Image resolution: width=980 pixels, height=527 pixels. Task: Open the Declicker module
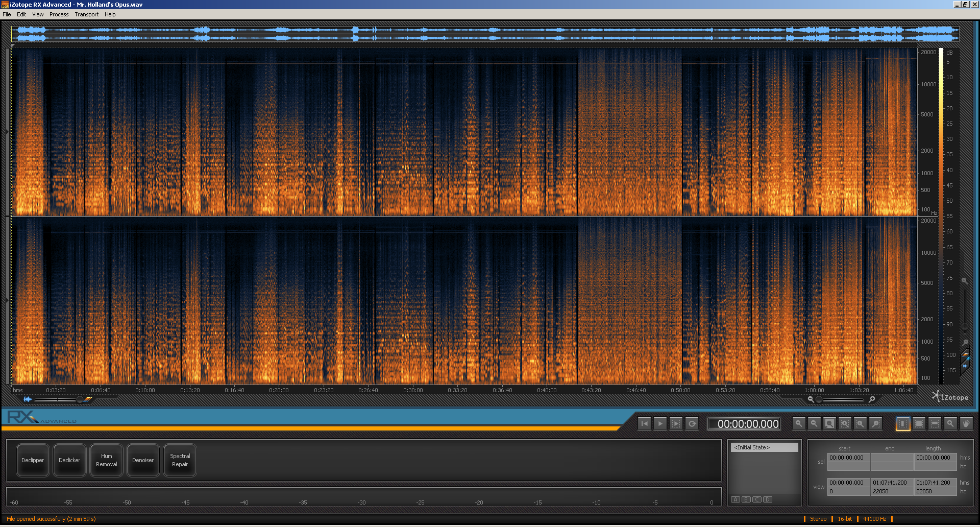[69, 460]
